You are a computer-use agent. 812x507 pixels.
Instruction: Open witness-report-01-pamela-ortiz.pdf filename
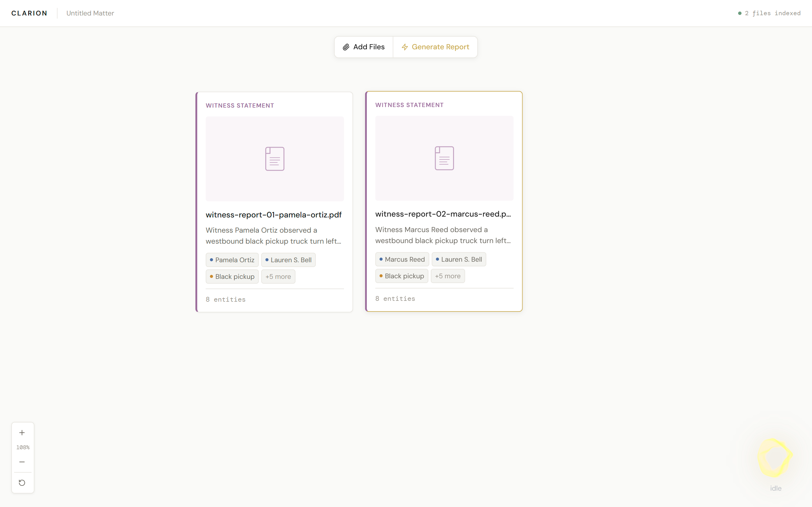[273, 215]
